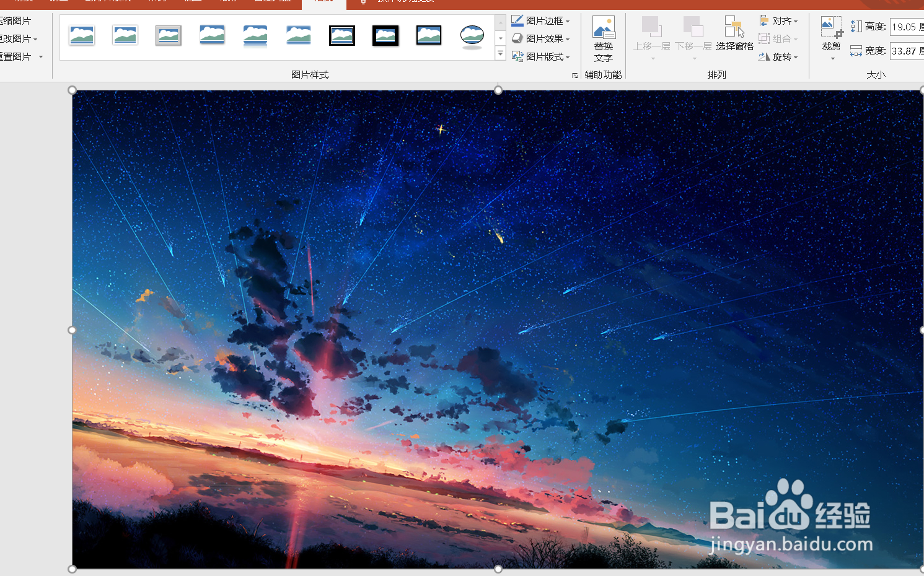Viewport: 924px width, 576px height.
Task: Apply the thick matte black picture style
Action: click(385, 35)
